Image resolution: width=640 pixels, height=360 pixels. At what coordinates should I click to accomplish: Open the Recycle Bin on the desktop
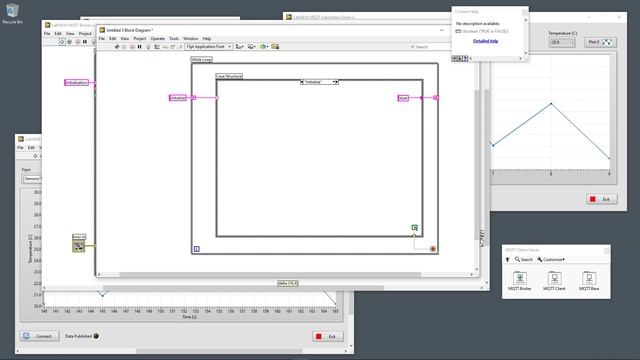12,13
